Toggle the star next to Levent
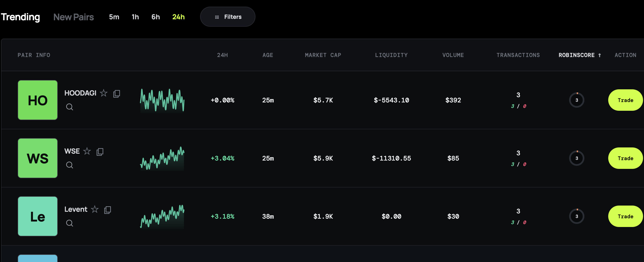This screenshot has width=644, height=262. pyautogui.click(x=94, y=209)
